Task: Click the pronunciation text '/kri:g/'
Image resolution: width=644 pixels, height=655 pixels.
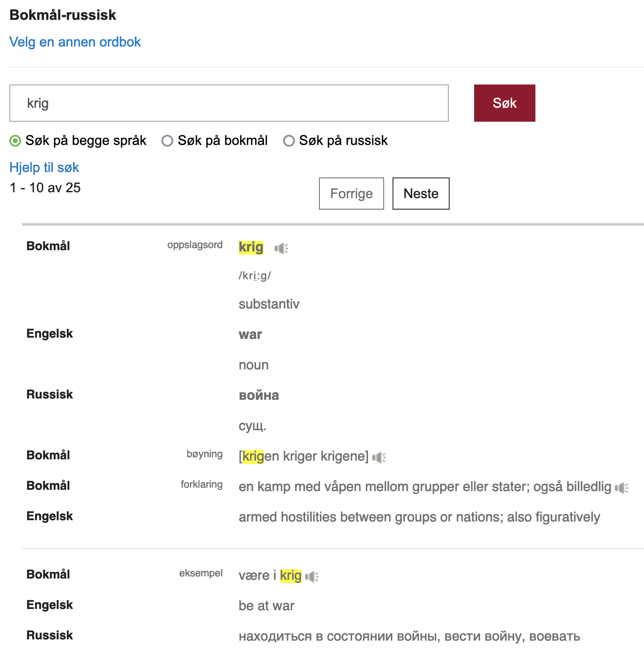Action: (255, 276)
